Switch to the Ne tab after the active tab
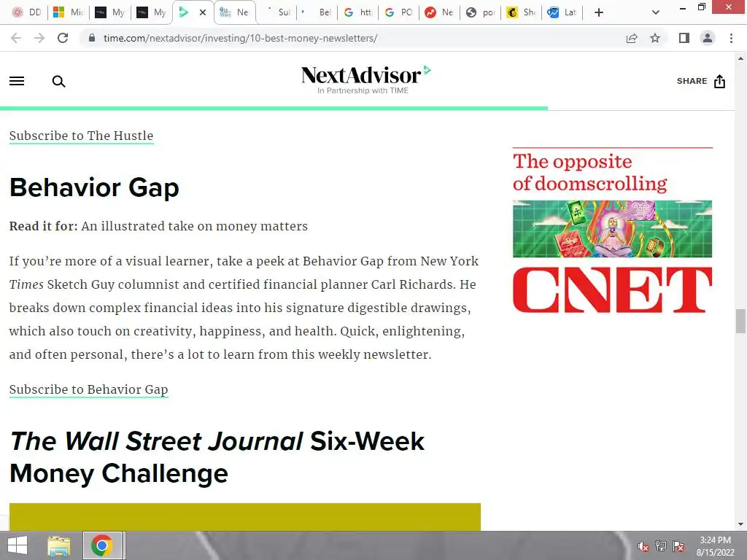Image resolution: width=747 pixels, height=560 pixels. coord(234,12)
